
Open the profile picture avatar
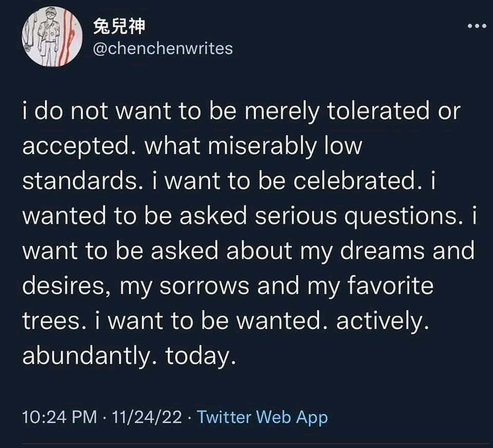point(52,36)
